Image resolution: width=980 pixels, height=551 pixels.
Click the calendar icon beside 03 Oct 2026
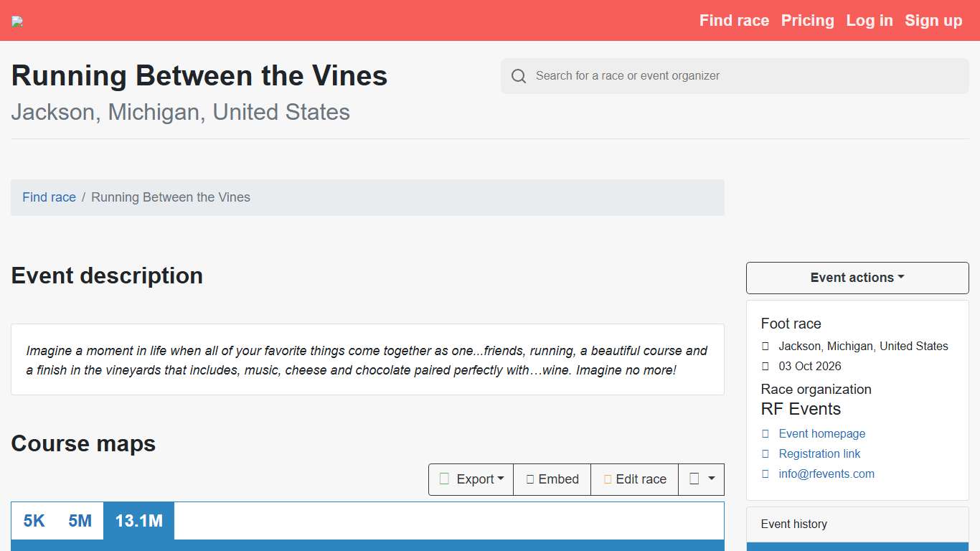click(x=765, y=366)
